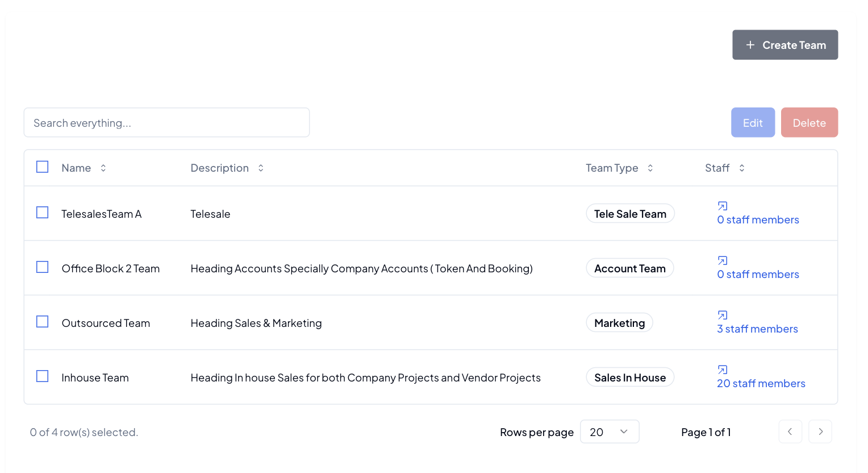The width and height of the screenshot is (868, 473).
Task: Click the open-link icon for TelesalesTeam A staff
Action: pos(722,206)
